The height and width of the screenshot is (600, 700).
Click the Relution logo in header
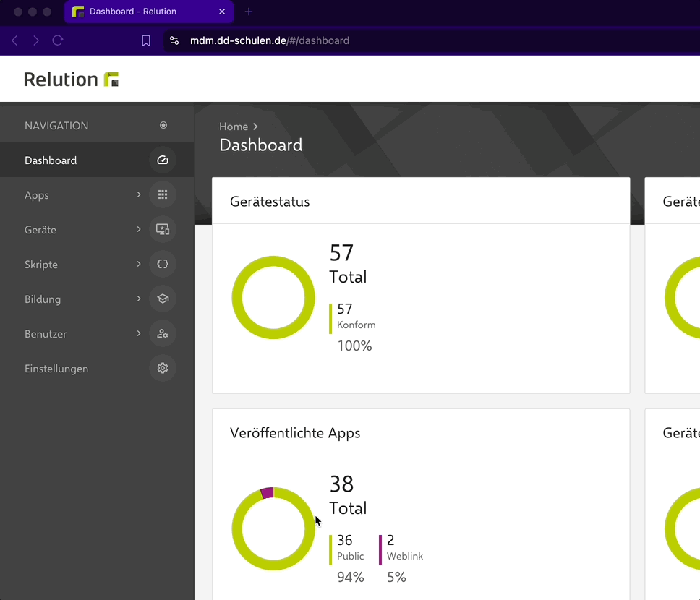71,80
